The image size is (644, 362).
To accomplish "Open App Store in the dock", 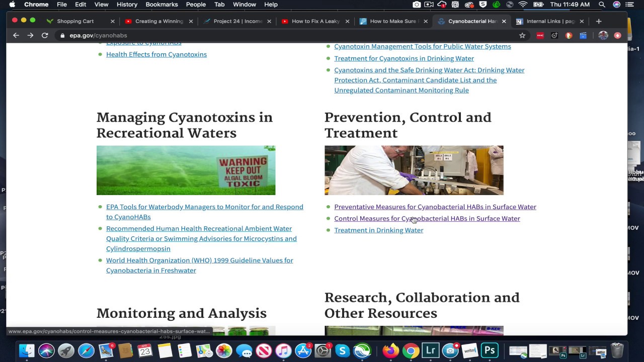I will (303, 350).
